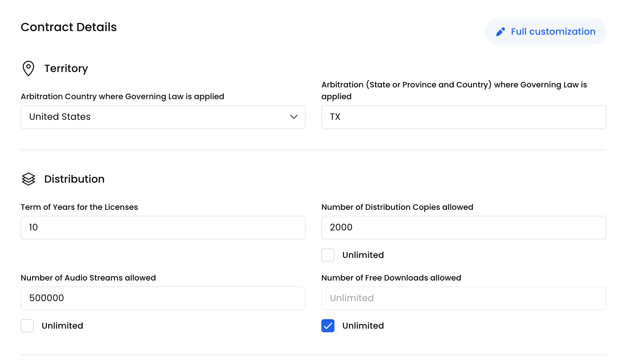
Task: Click the Distribution section title
Action: tap(74, 179)
